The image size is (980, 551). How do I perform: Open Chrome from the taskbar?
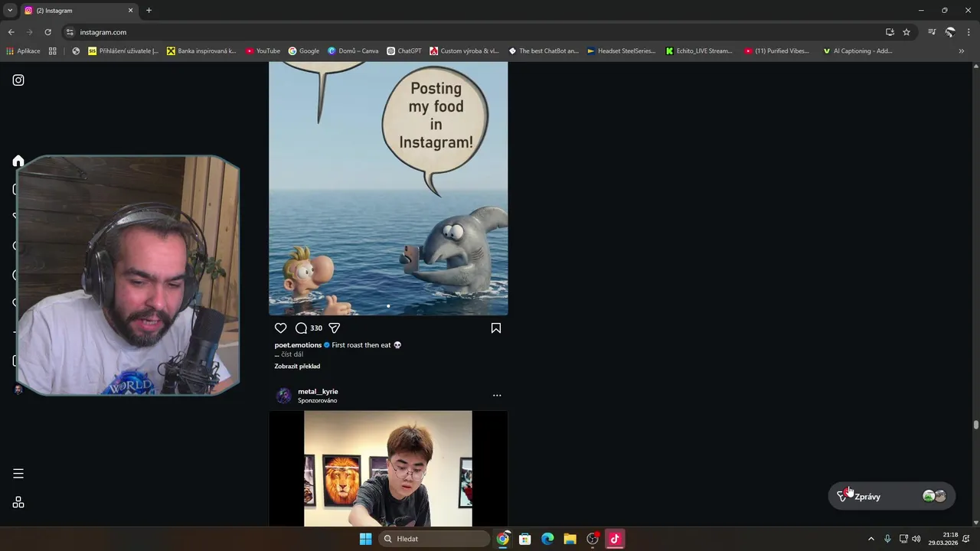502,539
